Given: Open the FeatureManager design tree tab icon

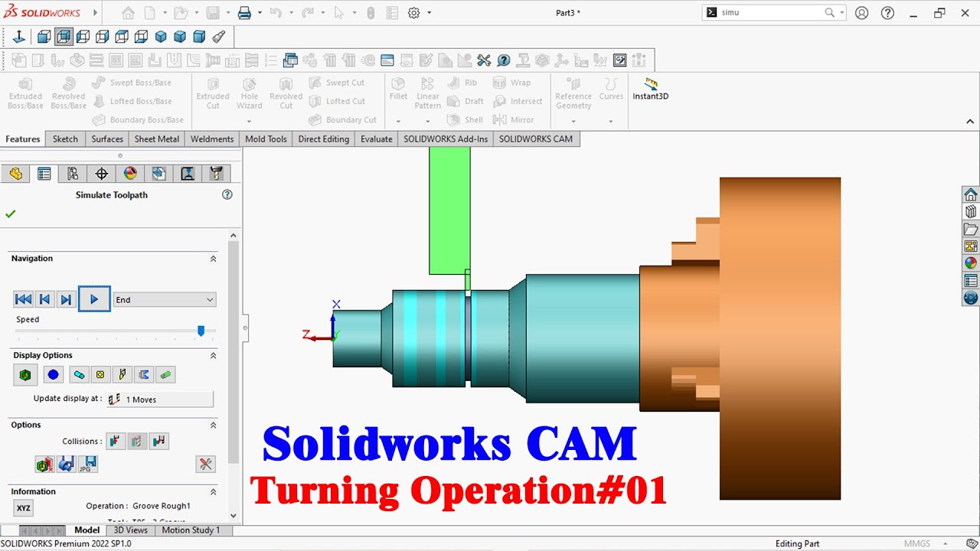Looking at the screenshot, I should [15, 174].
